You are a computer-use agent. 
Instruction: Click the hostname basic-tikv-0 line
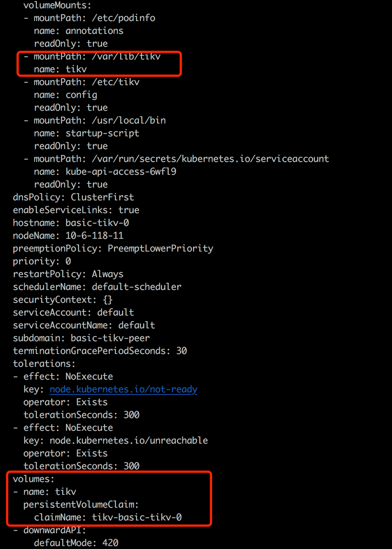pyautogui.click(x=71, y=223)
